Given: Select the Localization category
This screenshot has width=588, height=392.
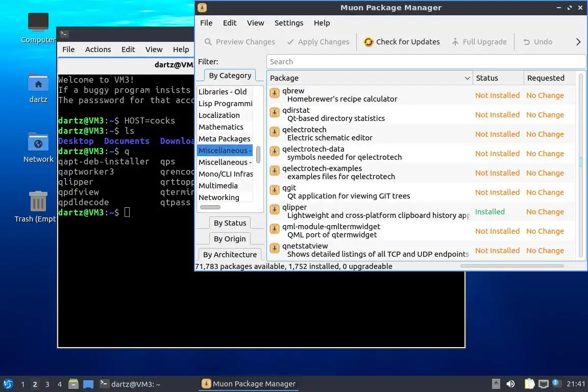Looking at the screenshot, I should [x=225, y=115].
